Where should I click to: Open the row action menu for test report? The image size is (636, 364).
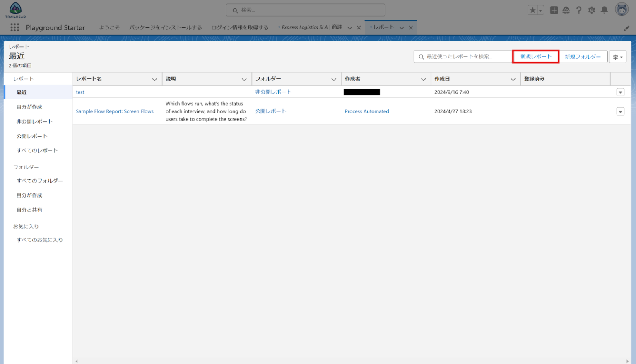click(x=620, y=92)
